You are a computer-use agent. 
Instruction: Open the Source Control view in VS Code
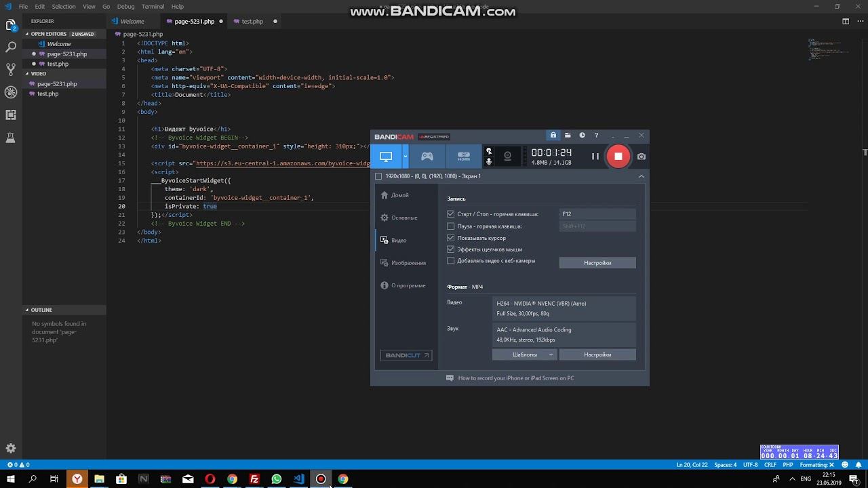pyautogui.click(x=11, y=69)
